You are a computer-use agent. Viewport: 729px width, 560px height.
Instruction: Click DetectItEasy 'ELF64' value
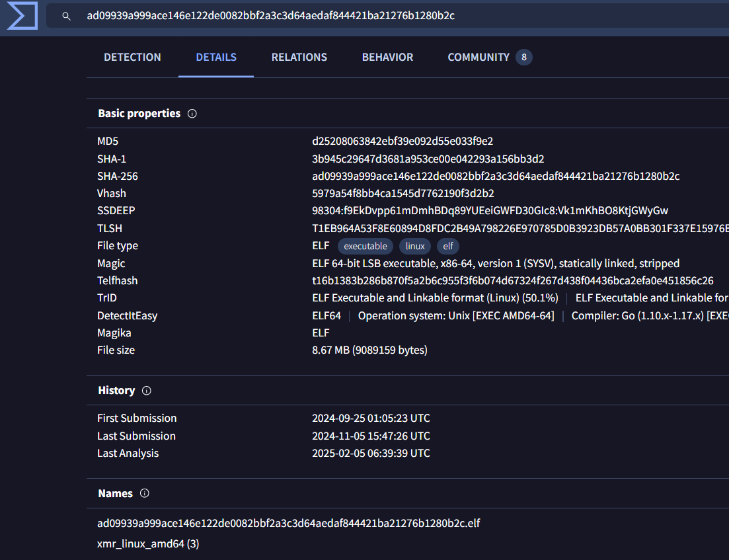click(x=326, y=316)
